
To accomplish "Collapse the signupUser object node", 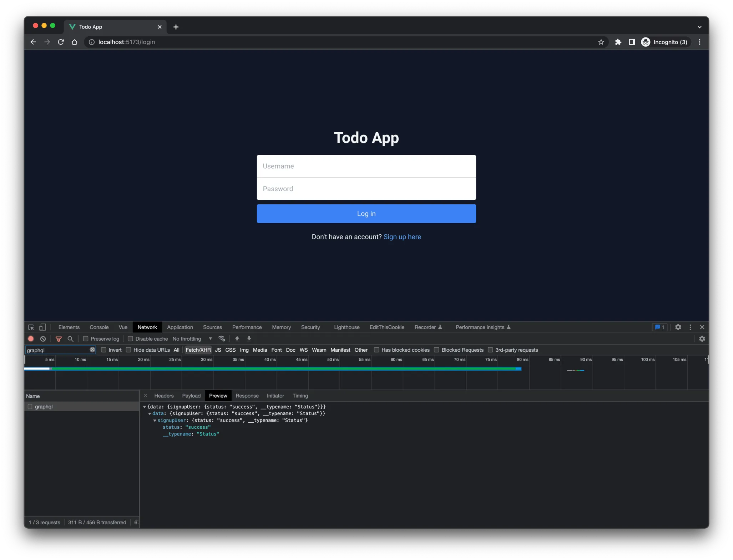I will click(x=155, y=421).
